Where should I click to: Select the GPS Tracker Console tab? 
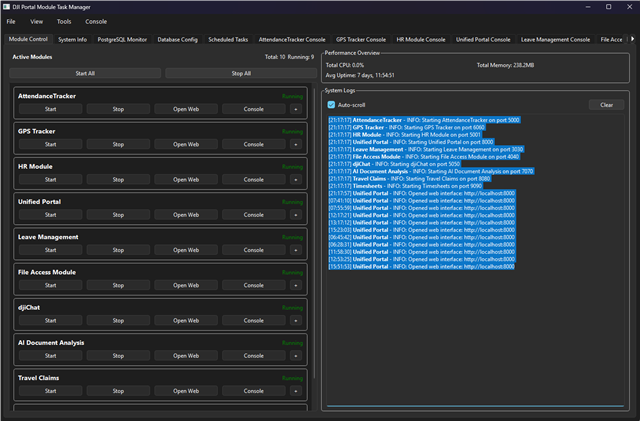(x=361, y=40)
